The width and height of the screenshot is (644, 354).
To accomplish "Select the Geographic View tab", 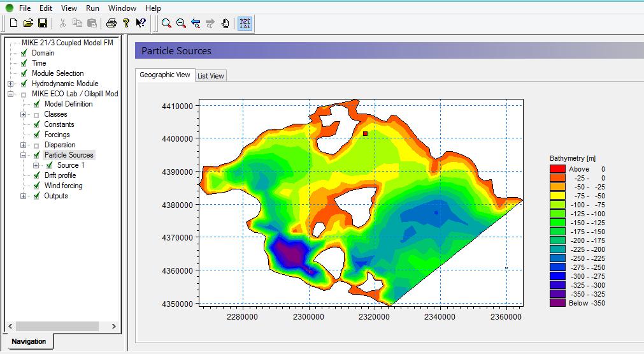I will click(165, 75).
